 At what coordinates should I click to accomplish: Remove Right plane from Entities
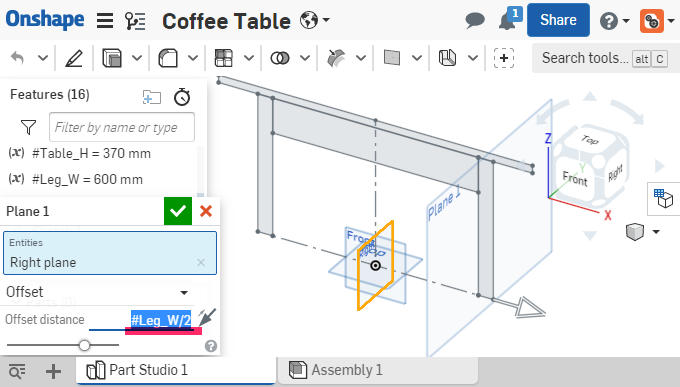point(201,262)
